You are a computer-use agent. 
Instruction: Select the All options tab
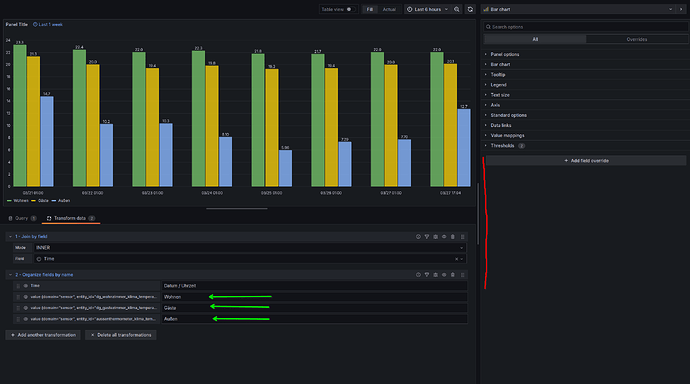tap(535, 40)
